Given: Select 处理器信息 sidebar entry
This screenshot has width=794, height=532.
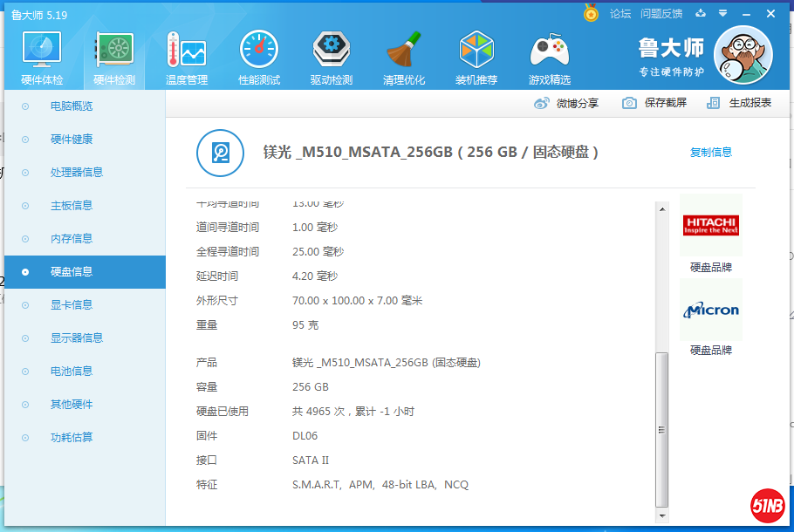Looking at the screenshot, I should 77,173.
